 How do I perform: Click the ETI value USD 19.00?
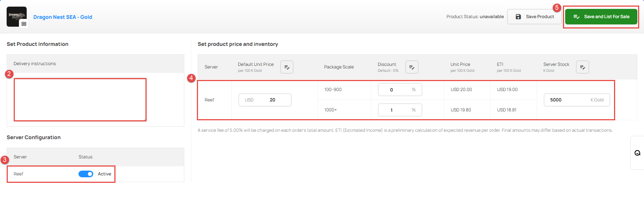click(x=507, y=90)
